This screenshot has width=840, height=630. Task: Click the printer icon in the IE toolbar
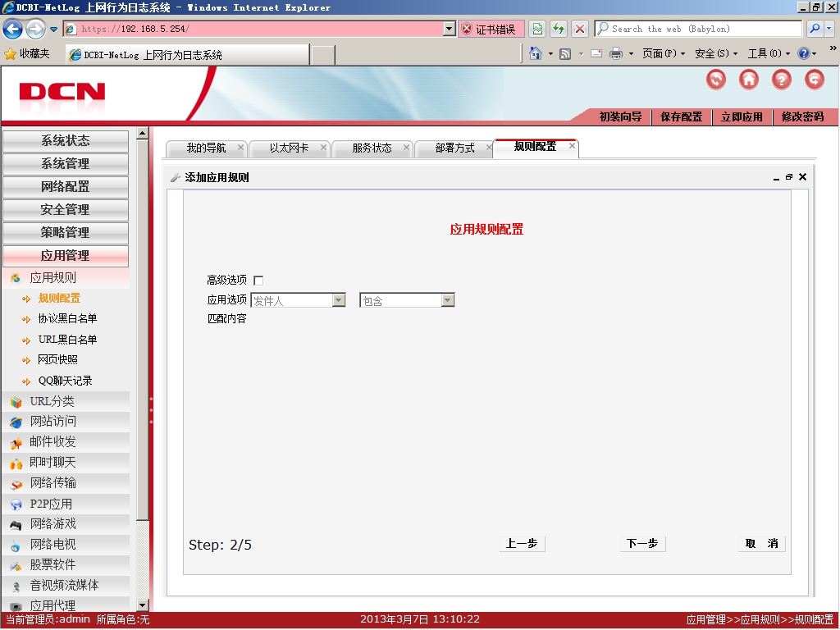616,53
